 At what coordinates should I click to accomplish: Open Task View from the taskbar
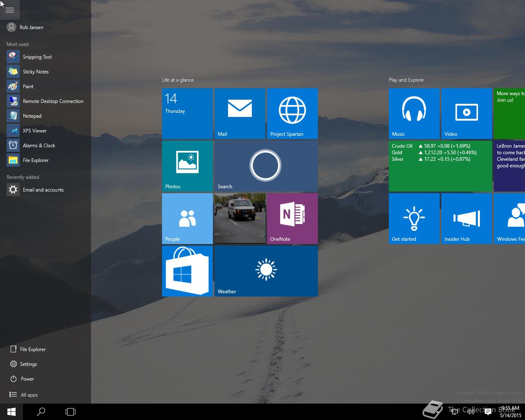coord(71,412)
